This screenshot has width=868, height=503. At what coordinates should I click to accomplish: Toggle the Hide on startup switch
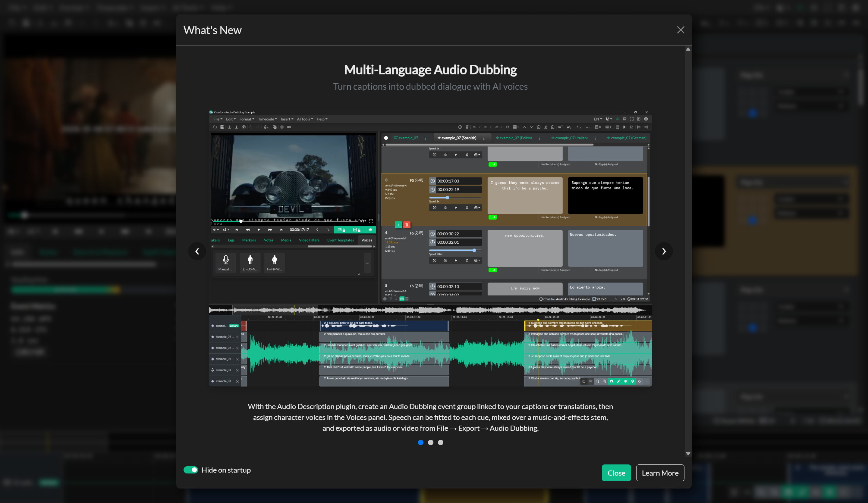click(x=190, y=470)
